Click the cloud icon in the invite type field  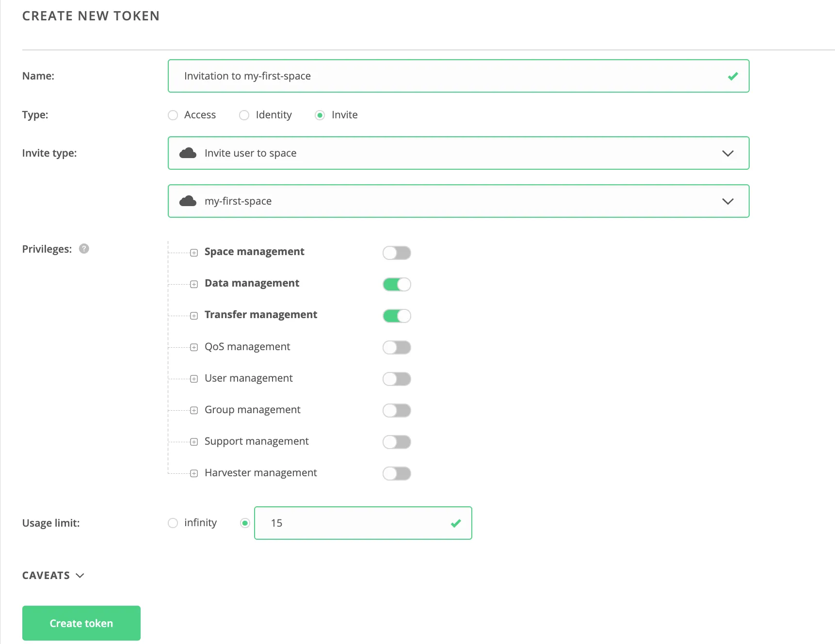click(x=188, y=153)
